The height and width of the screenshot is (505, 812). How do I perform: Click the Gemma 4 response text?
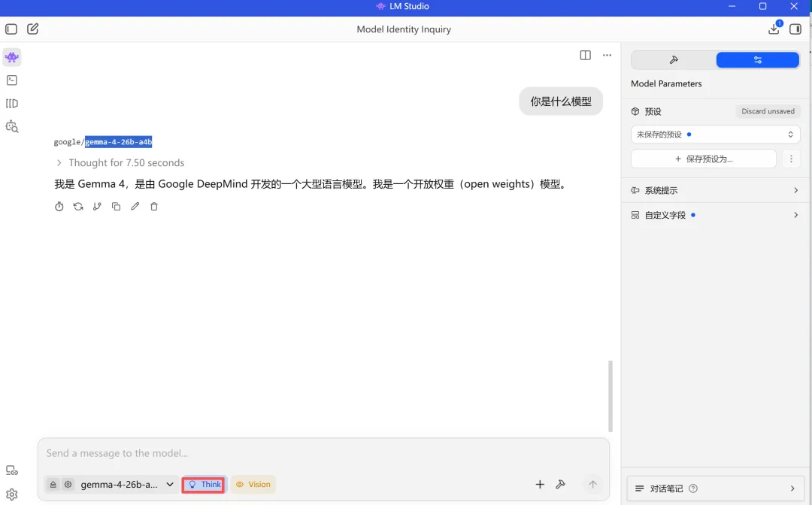[311, 184]
